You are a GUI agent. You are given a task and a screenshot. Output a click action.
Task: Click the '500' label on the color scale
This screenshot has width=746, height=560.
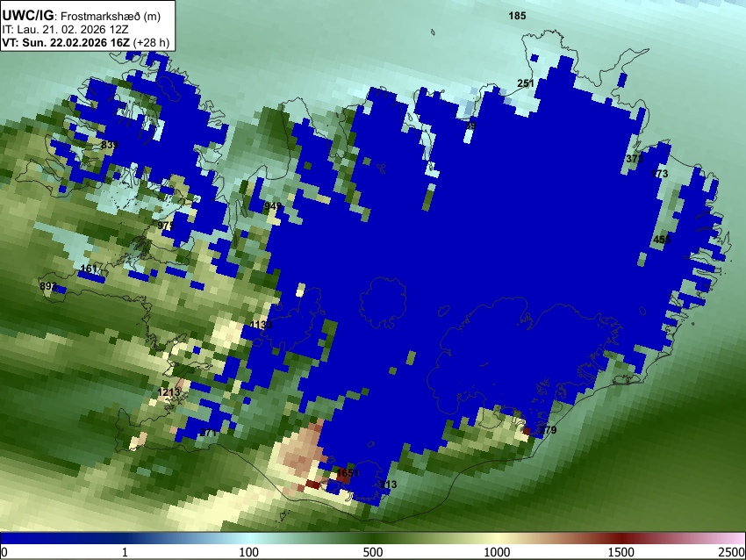373,552
